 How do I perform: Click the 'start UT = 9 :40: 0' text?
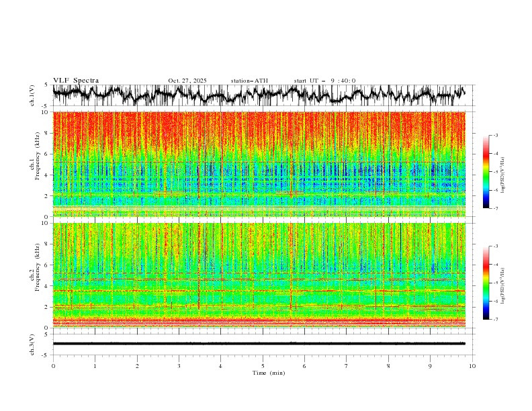[x=324, y=81]
